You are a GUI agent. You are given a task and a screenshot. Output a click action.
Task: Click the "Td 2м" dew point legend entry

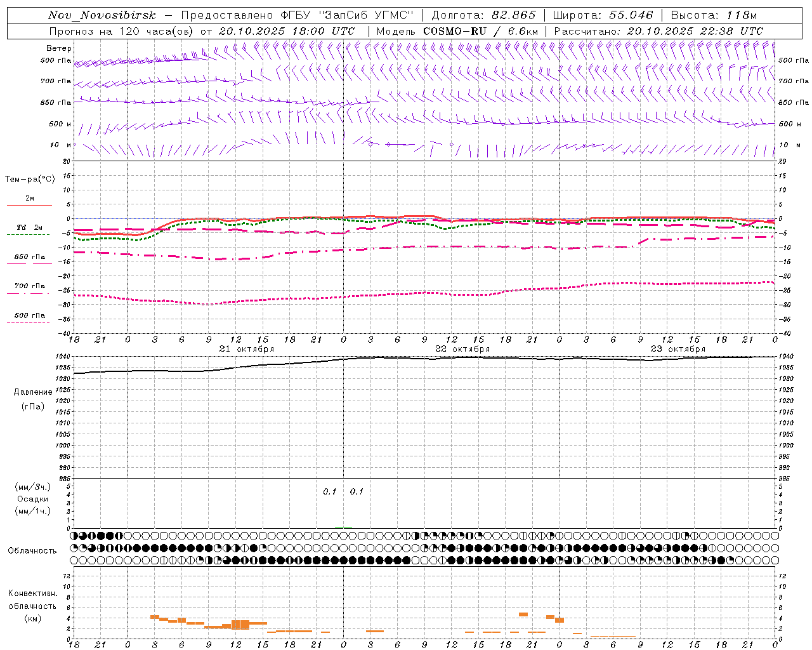click(x=29, y=227)
